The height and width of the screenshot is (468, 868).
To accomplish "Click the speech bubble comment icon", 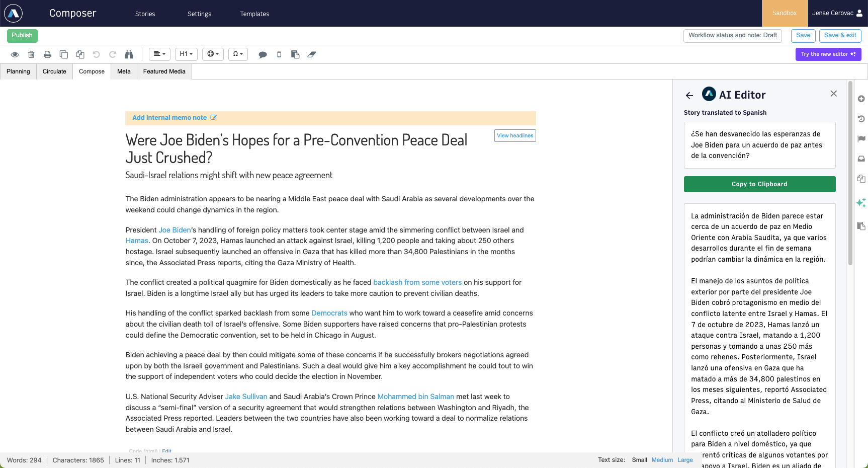I will coord(263,54).
